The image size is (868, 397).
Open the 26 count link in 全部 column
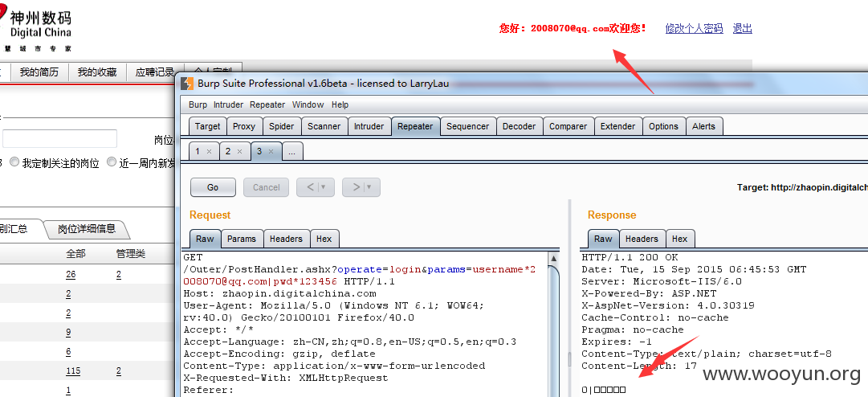71,275
